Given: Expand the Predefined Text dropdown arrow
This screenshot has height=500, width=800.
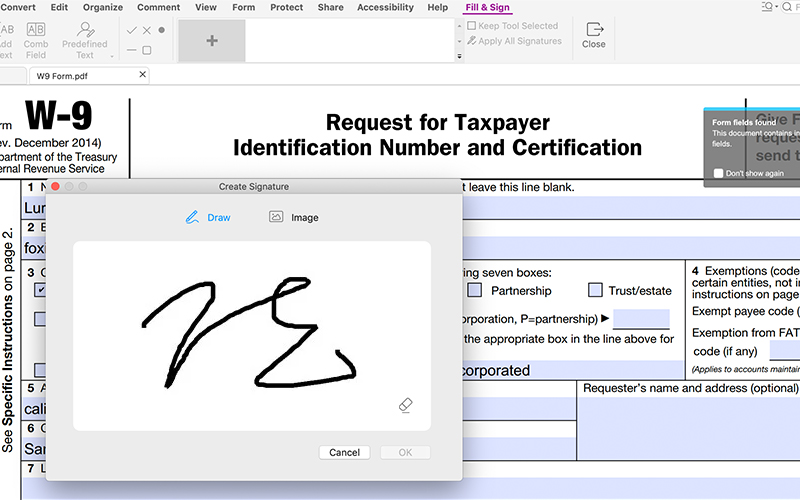Looking at the screenshot, I should (x=112, y=57).
